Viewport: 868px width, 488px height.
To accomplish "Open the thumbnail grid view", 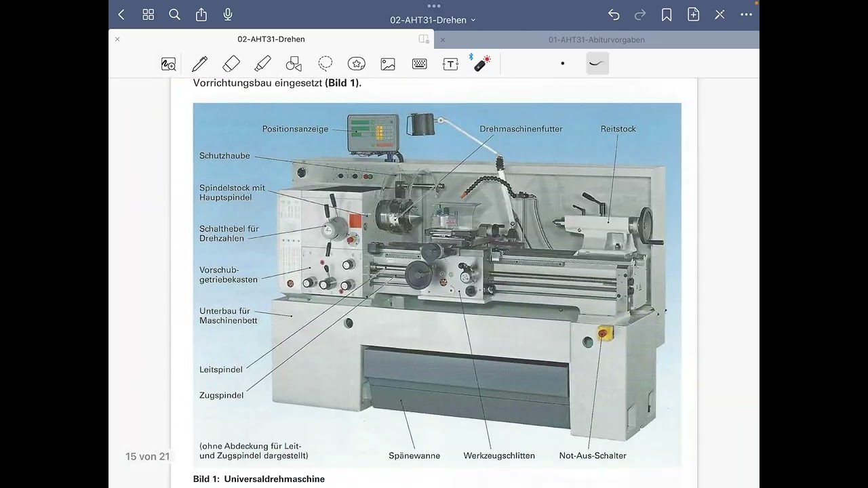I will click(148, 15).
